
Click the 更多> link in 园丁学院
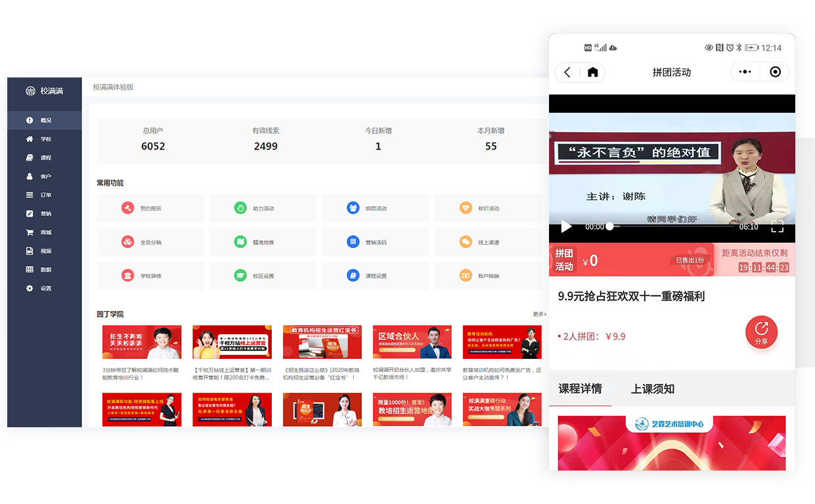[x=539, y=314]
